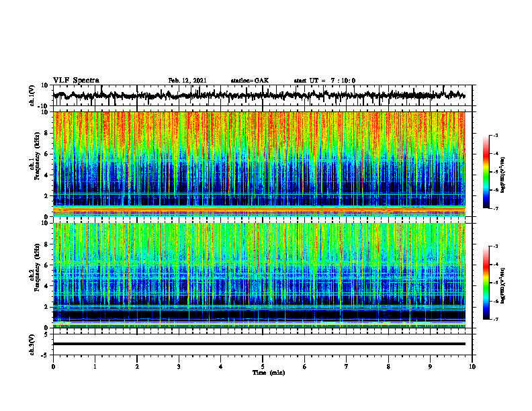The image size is (532, 411).
Task: Click the "4" tick on the Time axis
Action: click(x=221, y=367)
